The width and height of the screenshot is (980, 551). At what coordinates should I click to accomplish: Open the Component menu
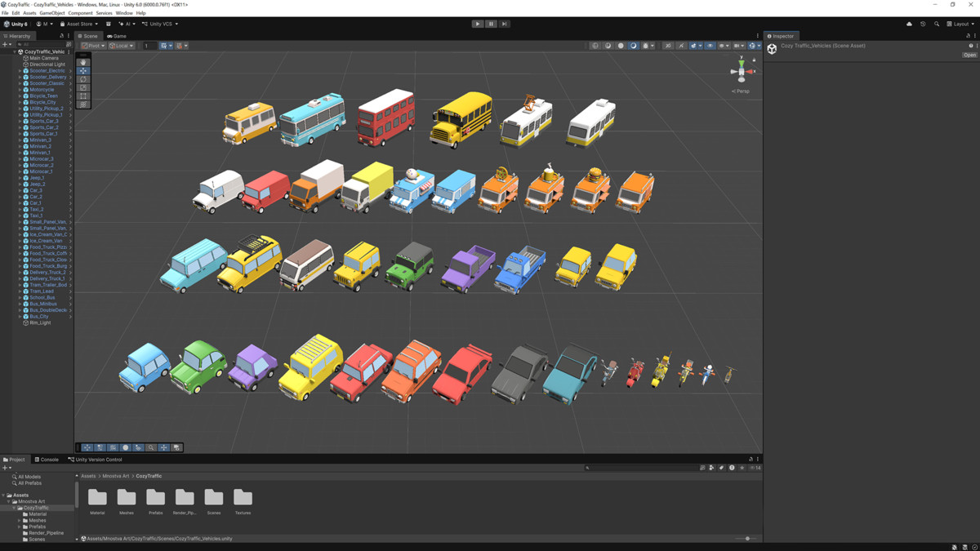point(80,13)
